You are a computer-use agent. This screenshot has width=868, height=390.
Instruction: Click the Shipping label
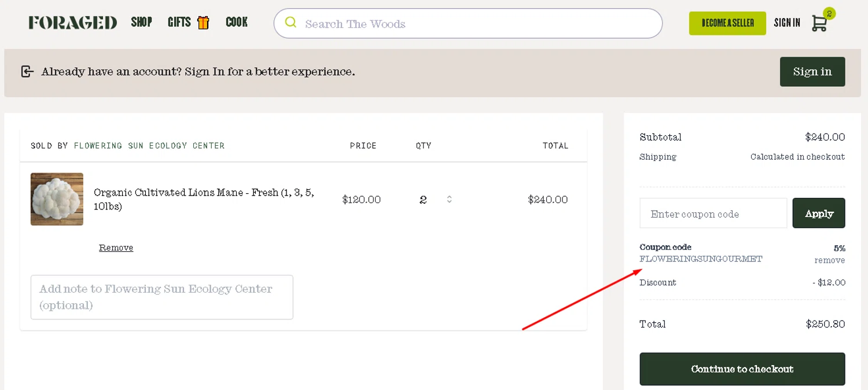pyautogui.click(x=658, y=157)
